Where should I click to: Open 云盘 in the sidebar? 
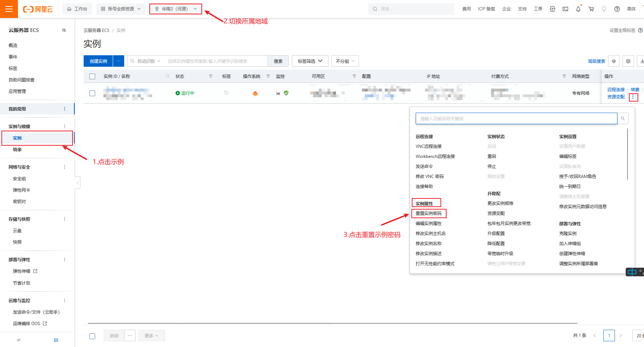pos(17,231)
